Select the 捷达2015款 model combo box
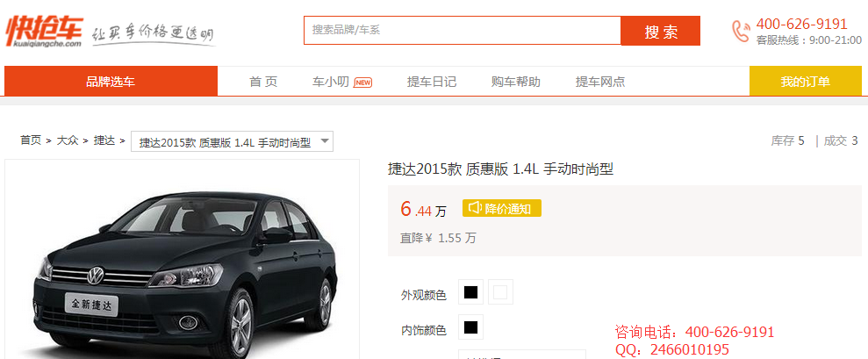This screenshot has height=359, width=868. point(225,141)
